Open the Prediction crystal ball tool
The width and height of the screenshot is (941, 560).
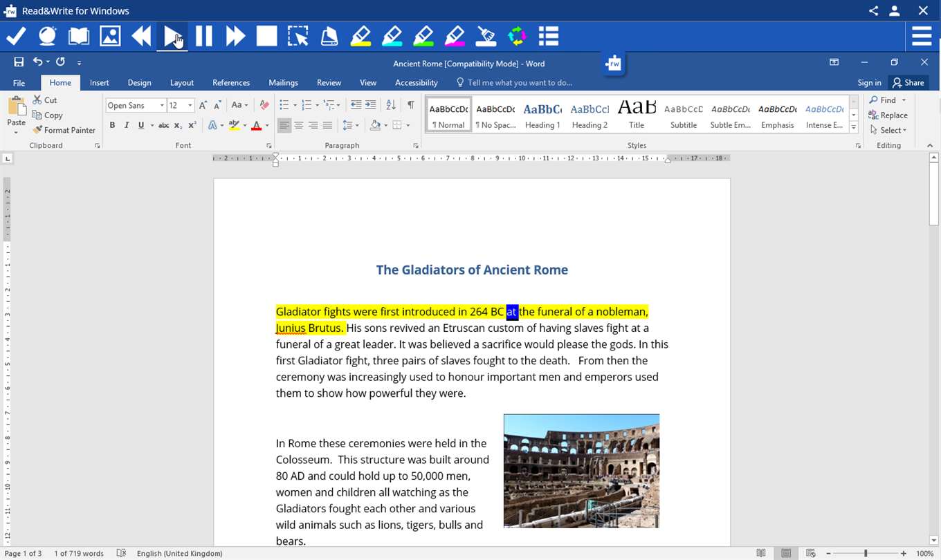pyautogui.click(x=47, y=36)
